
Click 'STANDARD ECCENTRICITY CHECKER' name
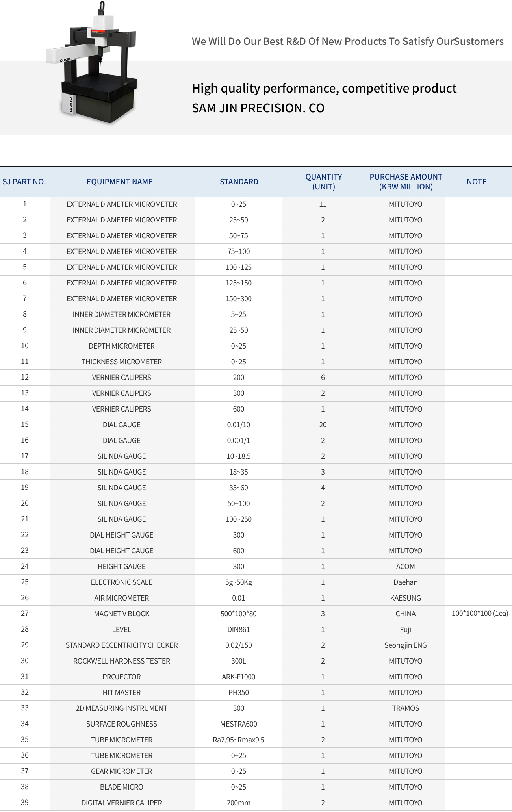122,645
